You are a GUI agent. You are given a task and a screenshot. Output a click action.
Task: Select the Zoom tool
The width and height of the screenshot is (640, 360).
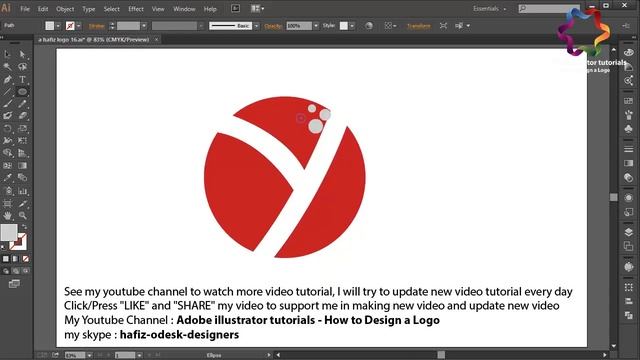pos(22,216)
